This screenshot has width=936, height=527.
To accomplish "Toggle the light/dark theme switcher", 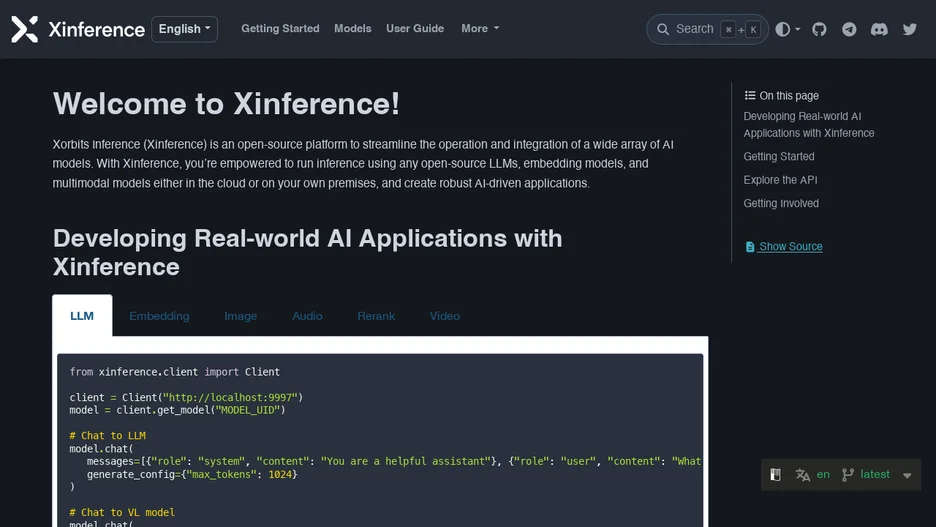I will (787, 29).
